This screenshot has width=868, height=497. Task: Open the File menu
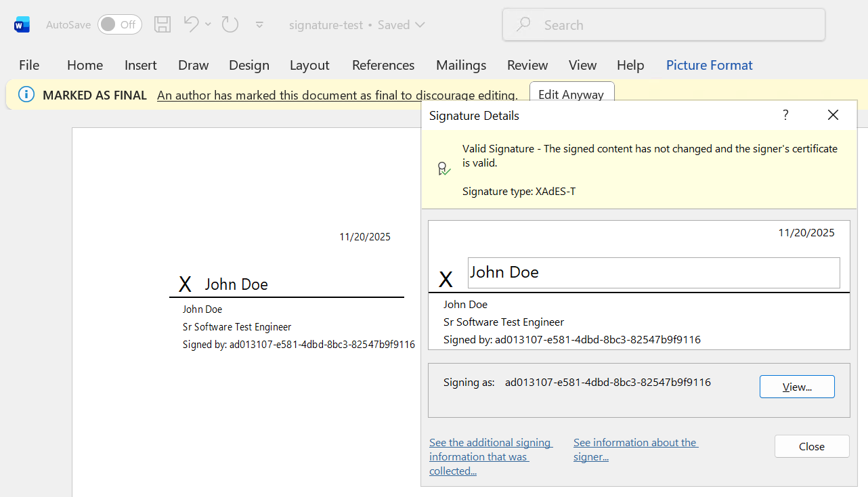click(29, 65)
